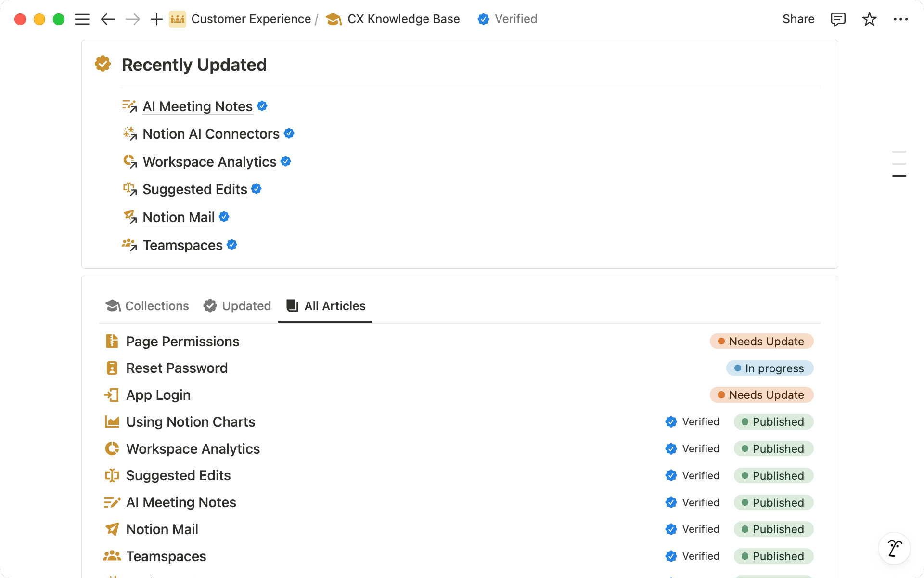924x578 pixels.
Task: Click the Reset Password lock icon
Action: pos(112,368)
